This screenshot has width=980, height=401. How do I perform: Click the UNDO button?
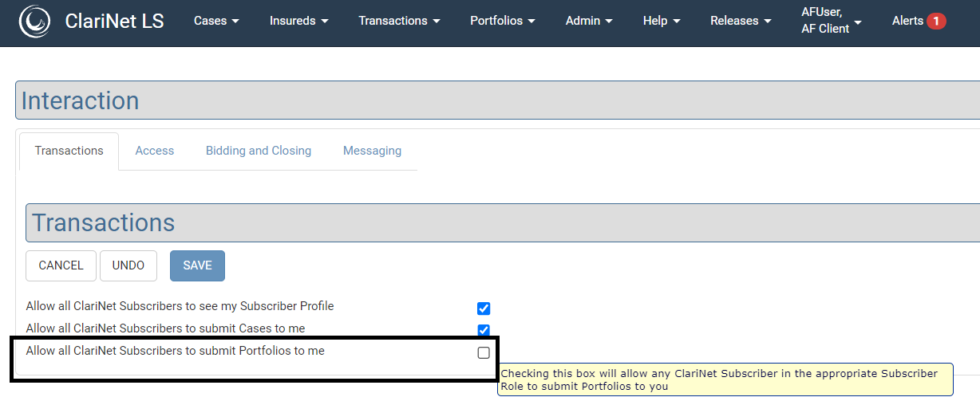(x=128, y=265)
